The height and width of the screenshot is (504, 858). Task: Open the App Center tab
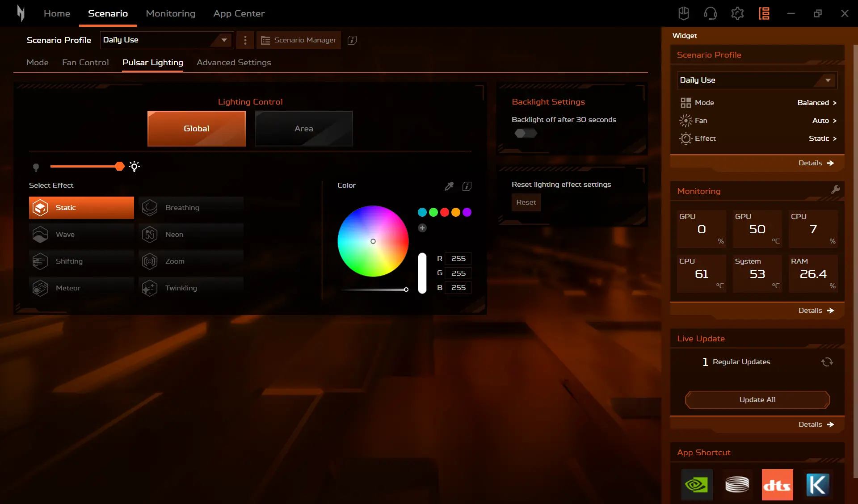tap(239, 13)
